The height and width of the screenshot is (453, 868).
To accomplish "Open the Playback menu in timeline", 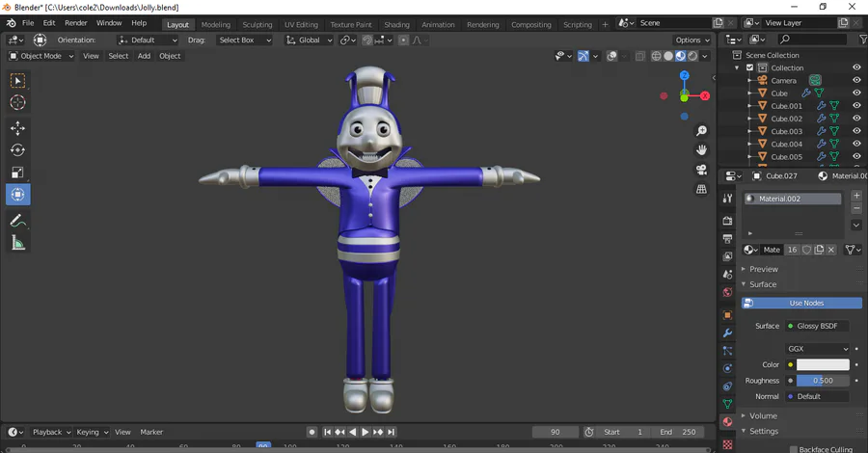I will [x=51, y=432].
